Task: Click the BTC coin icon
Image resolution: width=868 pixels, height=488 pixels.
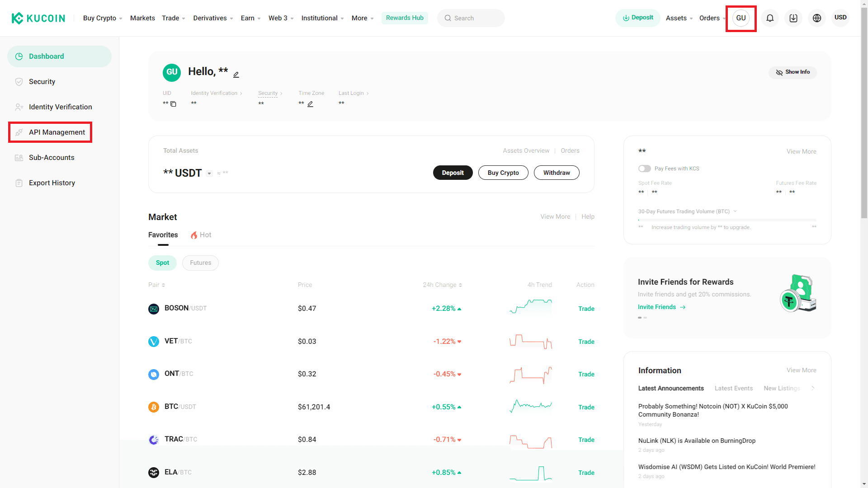Action: pos(154,407)
